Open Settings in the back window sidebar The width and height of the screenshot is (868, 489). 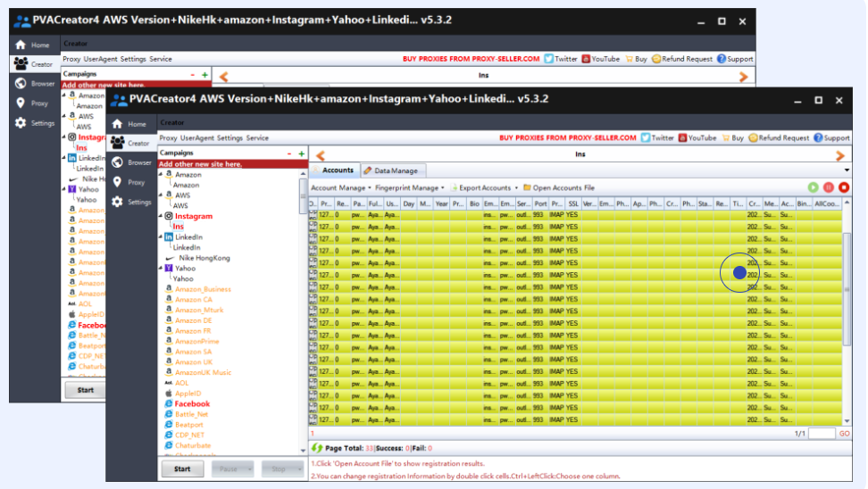[x=35, y=123]
